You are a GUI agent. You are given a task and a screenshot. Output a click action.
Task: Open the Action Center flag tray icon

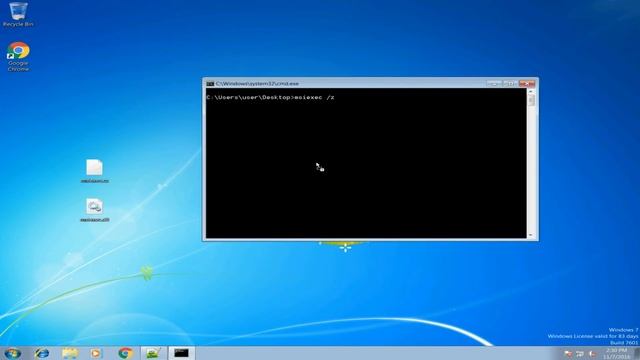[568, 353]
